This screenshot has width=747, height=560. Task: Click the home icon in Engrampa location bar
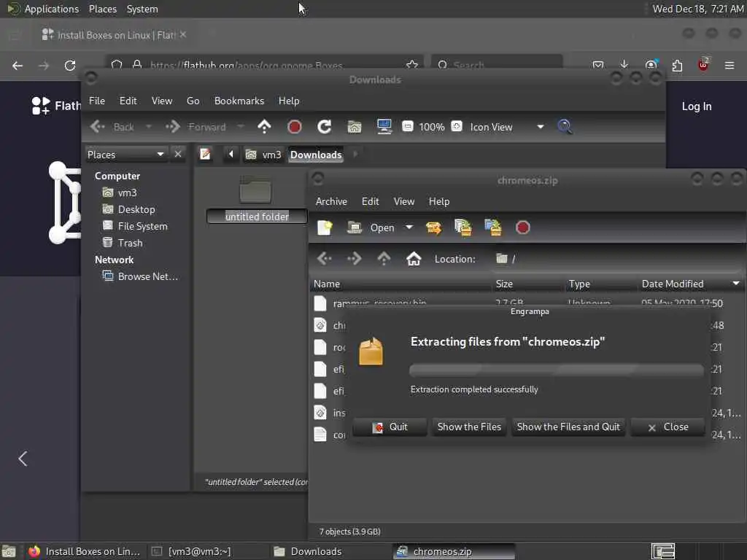coord(414,259)
